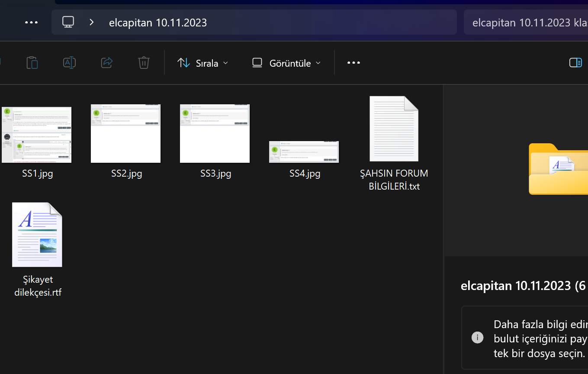Click the Delete trash icon
Viewport: 588px width, 374px height.
pos(144,63)
